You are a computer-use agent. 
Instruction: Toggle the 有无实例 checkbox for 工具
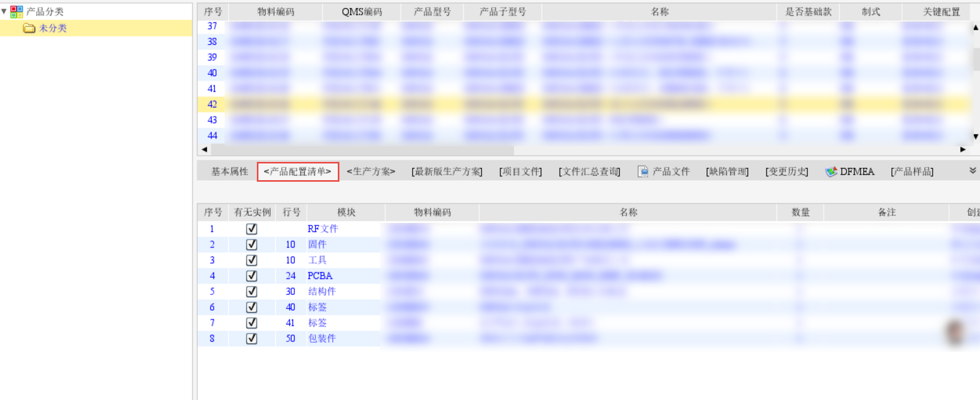[252, 260]
